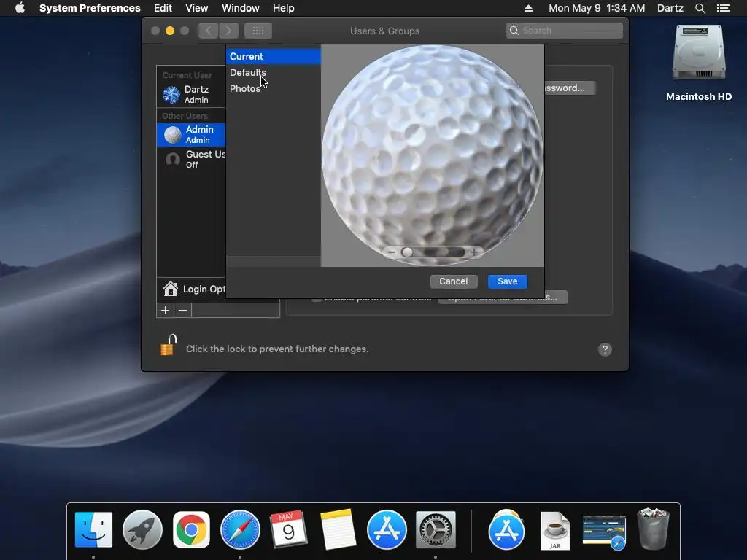Open the Help menu
The height and width of the screenshot is (560, 747).
[283, 8]
